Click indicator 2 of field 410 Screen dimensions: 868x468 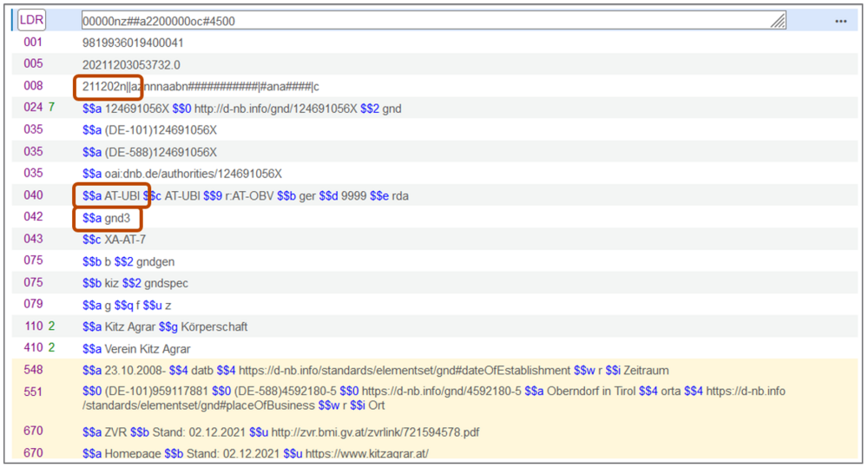coord(51,348)
